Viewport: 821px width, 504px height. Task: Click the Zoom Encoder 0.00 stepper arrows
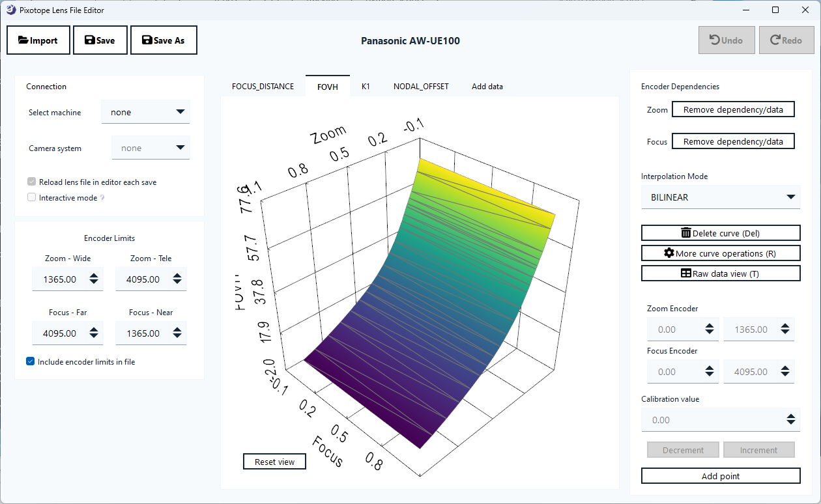(710, 329)
